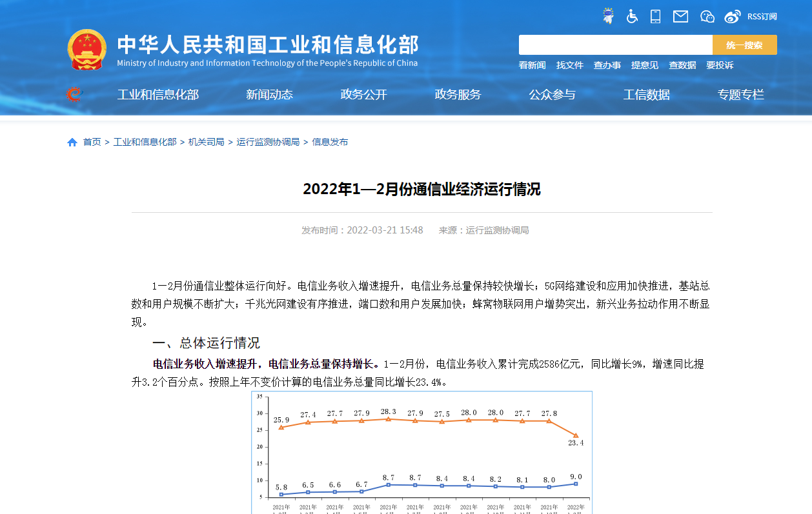Click the robot assistant icon

(608, 16)
